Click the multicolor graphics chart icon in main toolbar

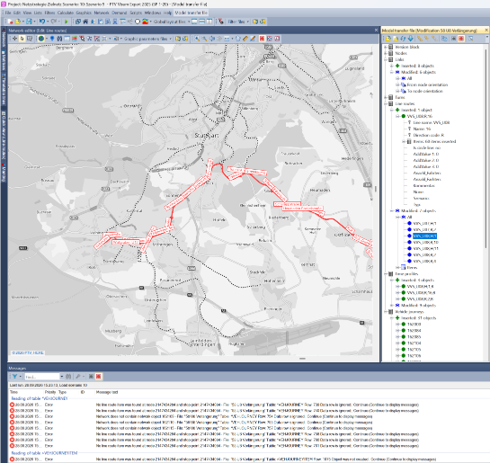[145, 21]
